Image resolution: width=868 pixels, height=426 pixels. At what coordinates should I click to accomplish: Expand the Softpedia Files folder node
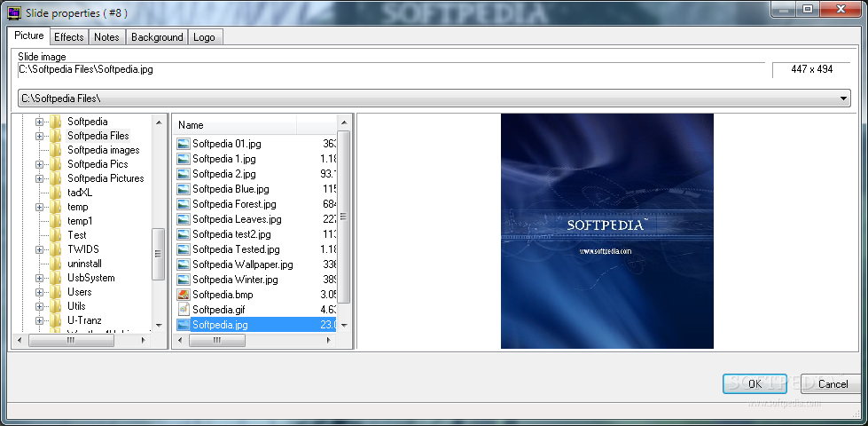[39, 136]
